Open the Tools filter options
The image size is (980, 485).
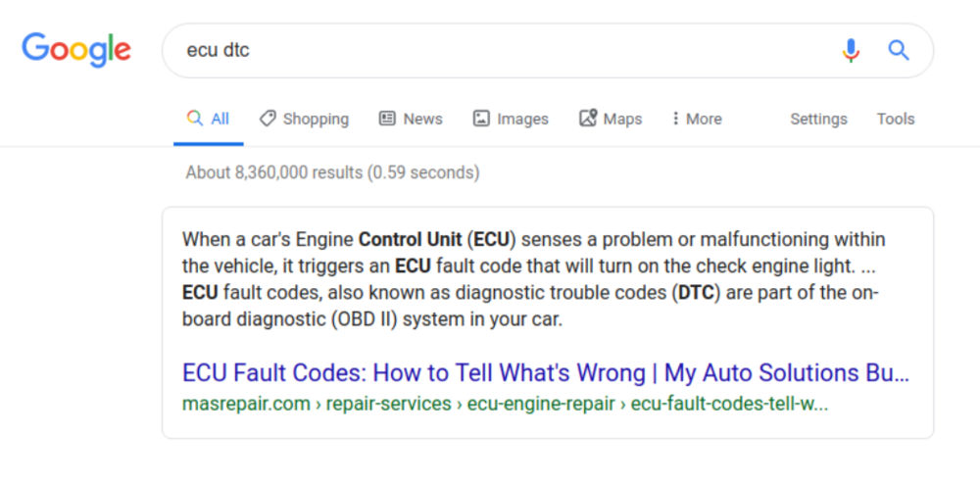click(896, 119)
